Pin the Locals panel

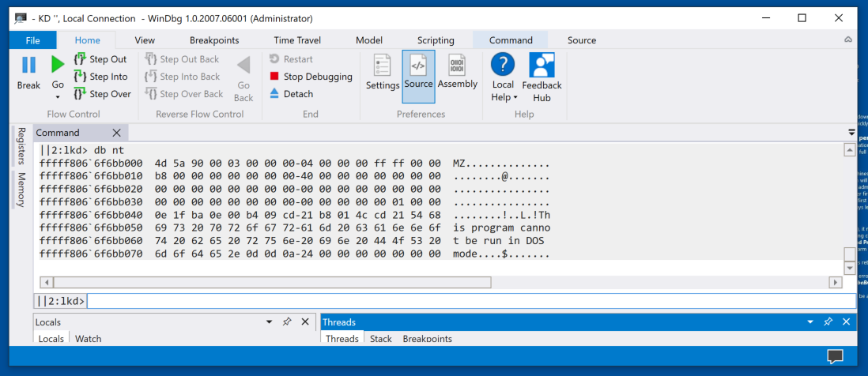click(287, 321)
